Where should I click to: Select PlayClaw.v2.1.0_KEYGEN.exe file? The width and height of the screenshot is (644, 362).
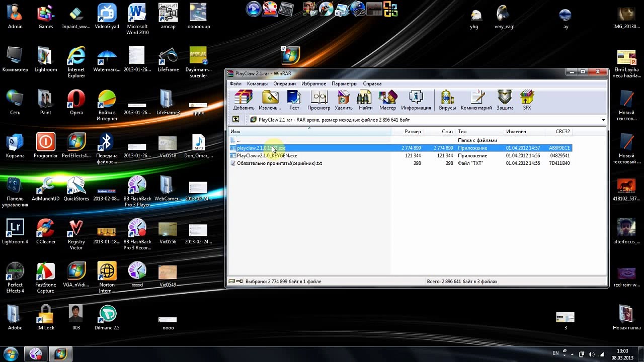point(400,156)
